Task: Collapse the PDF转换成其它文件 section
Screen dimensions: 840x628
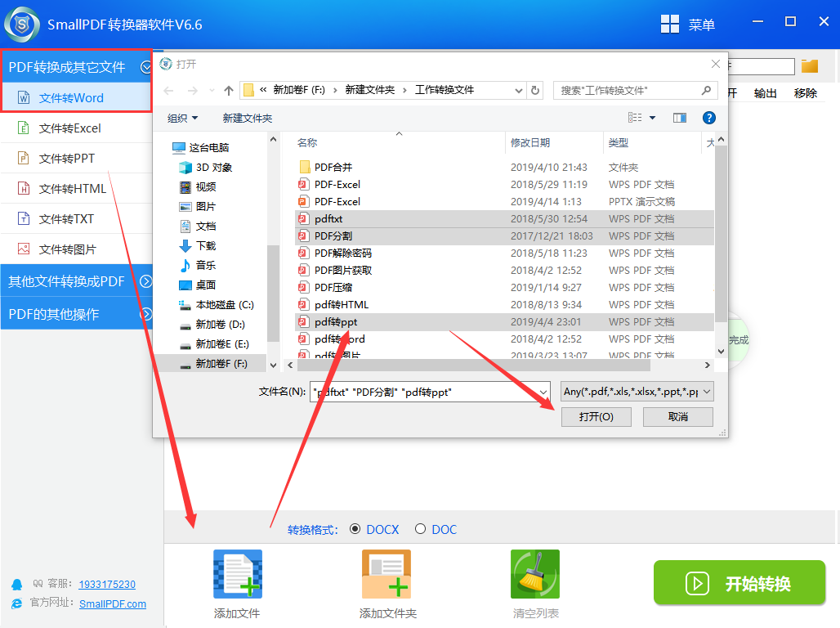Action: tap(76, 67)
